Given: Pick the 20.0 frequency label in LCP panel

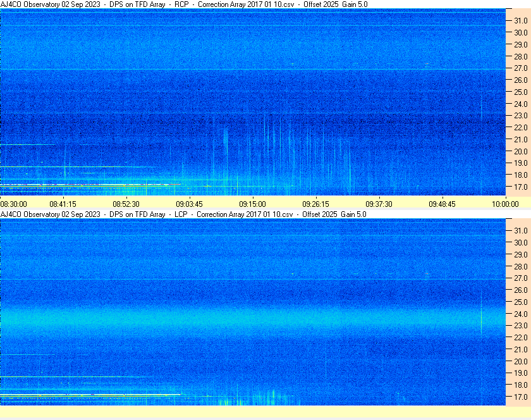Looking at the screenshot, I should tap(521, 361).
